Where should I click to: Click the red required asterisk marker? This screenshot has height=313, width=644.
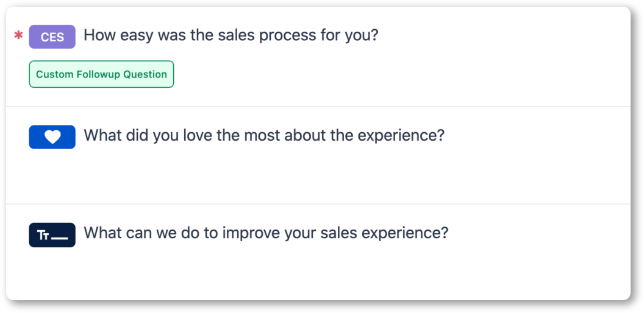pyautogui.click(x=18, y=36)
